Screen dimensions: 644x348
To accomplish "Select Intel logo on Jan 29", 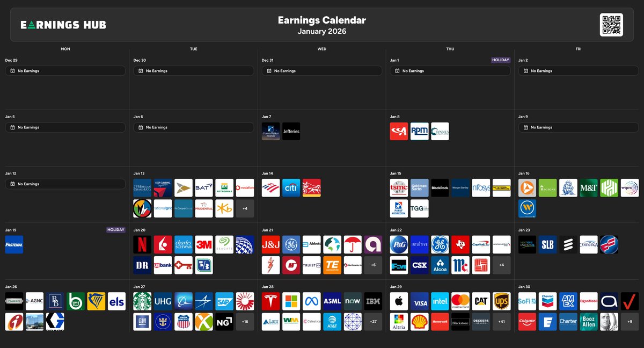I will coord(440,301).
